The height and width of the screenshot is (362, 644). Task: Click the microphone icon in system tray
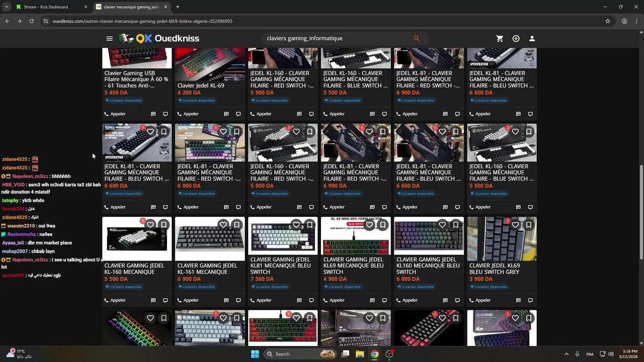(x=577, y=354)
